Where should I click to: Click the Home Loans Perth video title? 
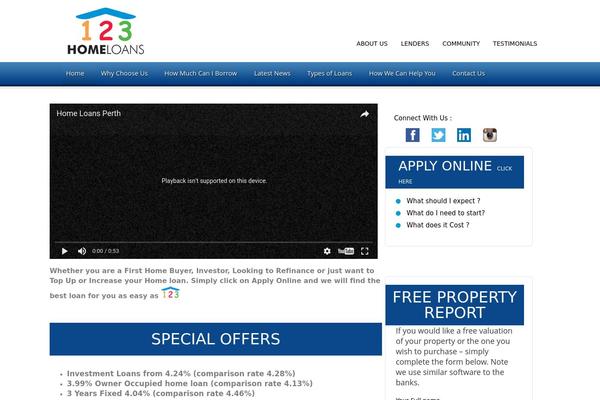[x=88, y=113]
